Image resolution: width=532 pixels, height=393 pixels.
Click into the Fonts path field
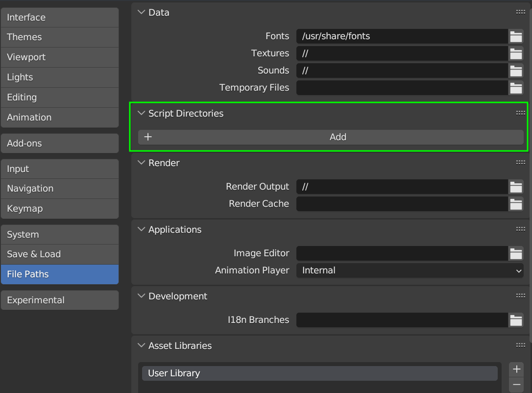[402, 36]
